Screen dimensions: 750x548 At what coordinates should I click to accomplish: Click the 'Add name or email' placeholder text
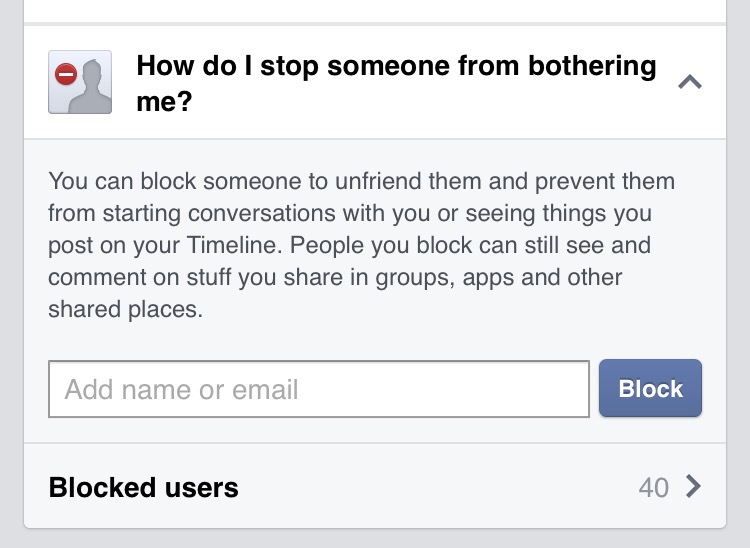(x=182, y=389)
